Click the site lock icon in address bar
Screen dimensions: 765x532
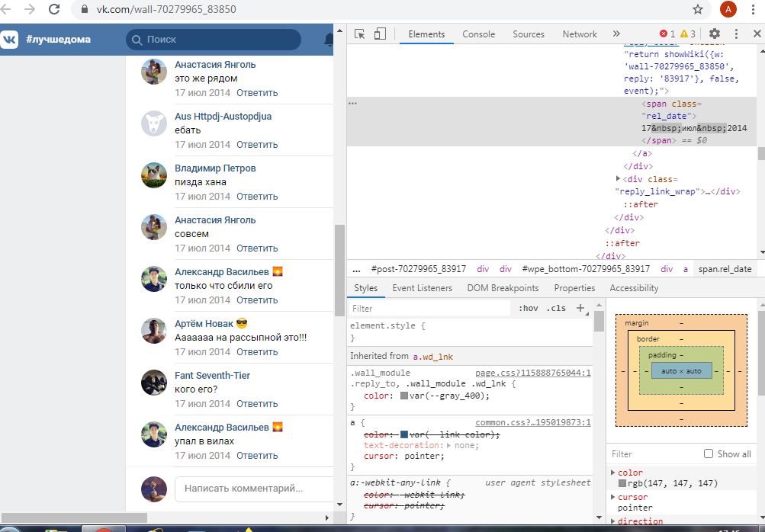point(85,9)
